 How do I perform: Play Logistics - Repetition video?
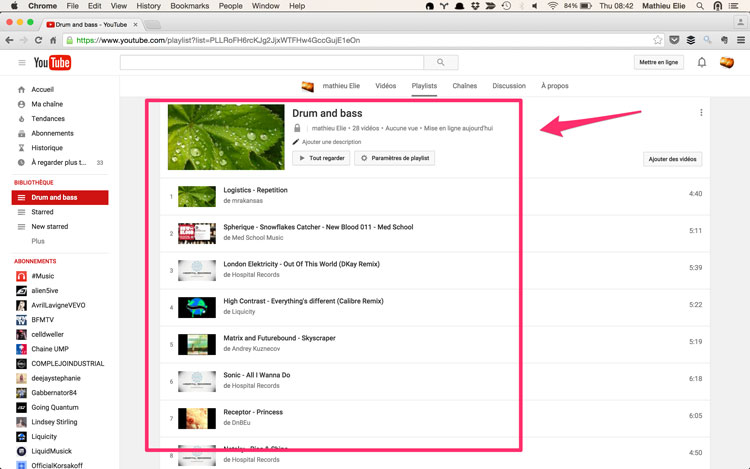[255, 190]
